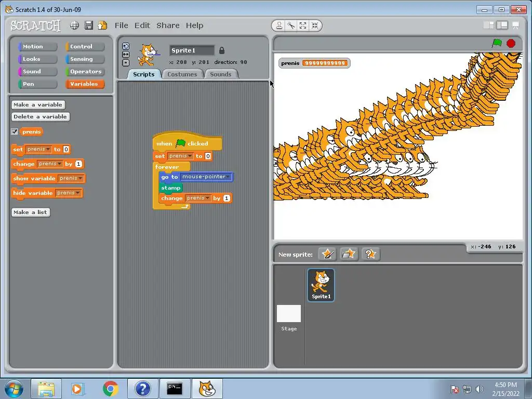532x399 pixels.
Task: Uncheck the prenis variable monitor checkbox
Action: click(x=15, y=131)
